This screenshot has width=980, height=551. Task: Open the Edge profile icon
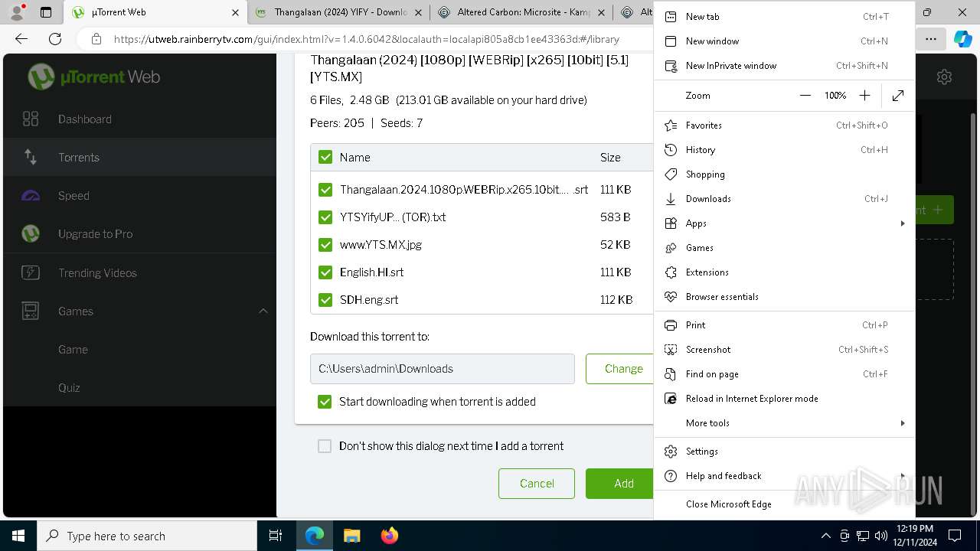16,12
